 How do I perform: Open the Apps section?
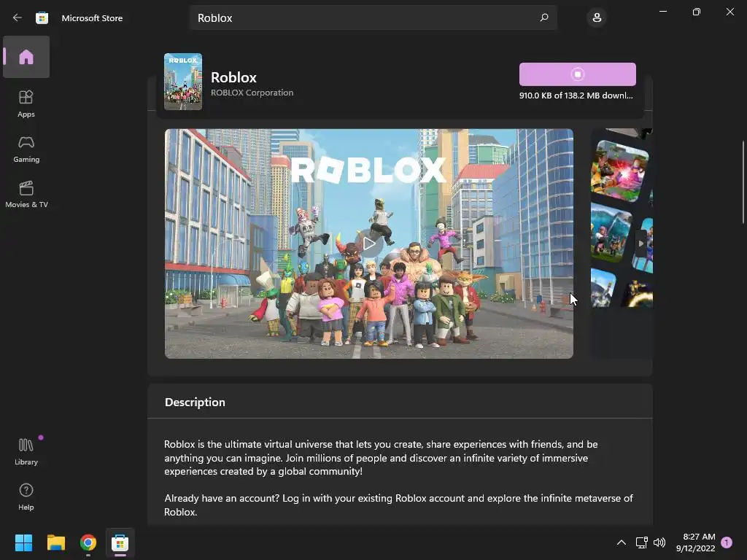[26, 104]
